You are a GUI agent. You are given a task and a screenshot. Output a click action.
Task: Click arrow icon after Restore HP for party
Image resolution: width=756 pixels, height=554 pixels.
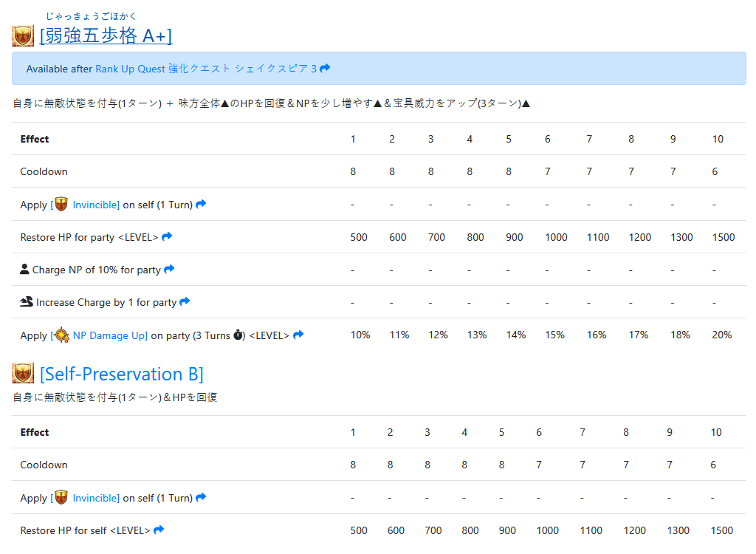coord(167,236)
